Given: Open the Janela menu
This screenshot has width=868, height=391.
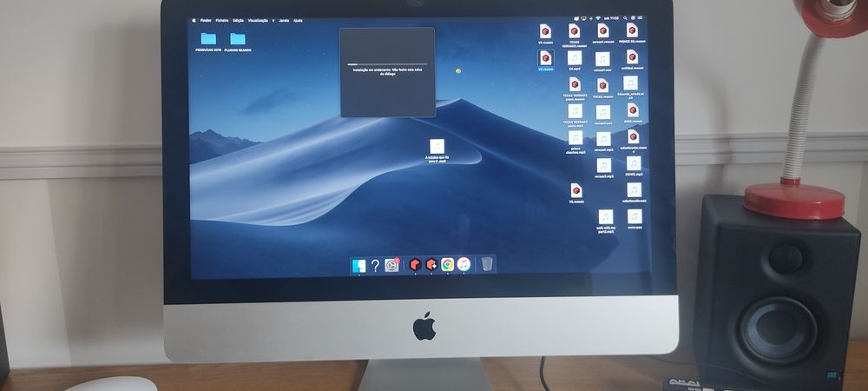Looking at the screenshot, I should (x=284, y=21).
